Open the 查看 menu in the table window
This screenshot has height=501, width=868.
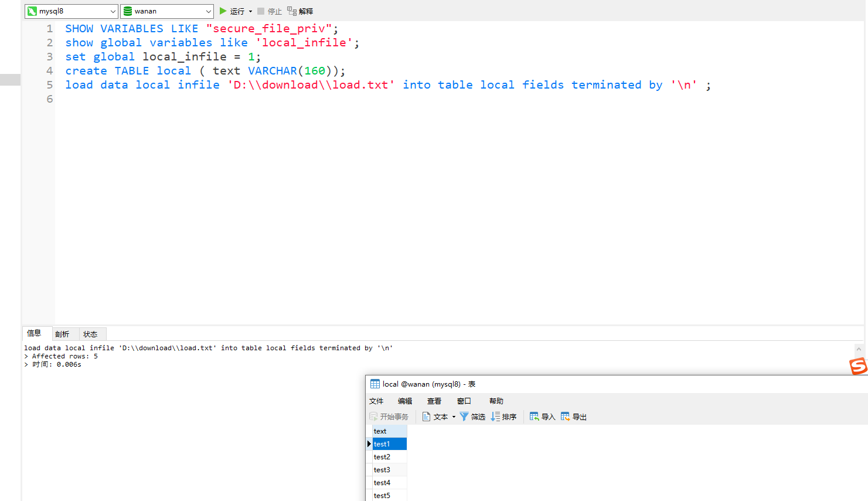(434, 401)
